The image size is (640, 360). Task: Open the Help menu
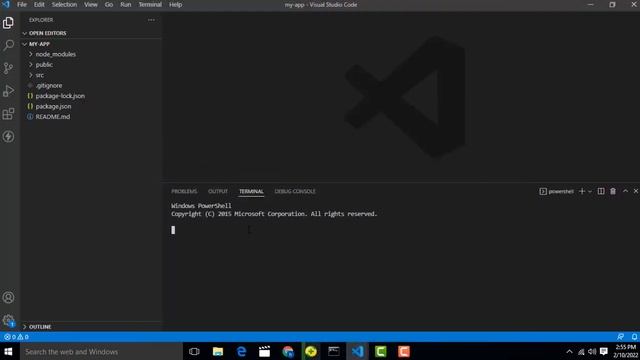pos(176,4)
